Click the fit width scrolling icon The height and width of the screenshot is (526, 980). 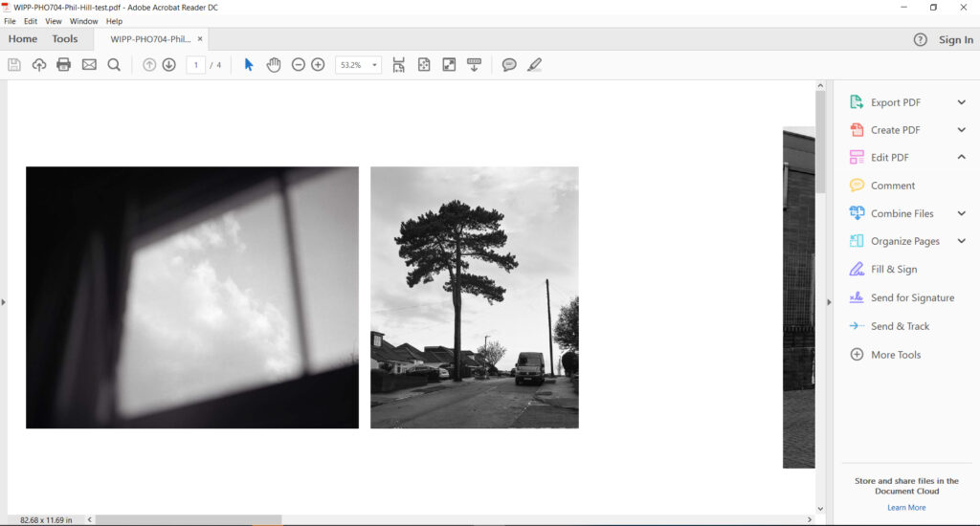[398, 64]
